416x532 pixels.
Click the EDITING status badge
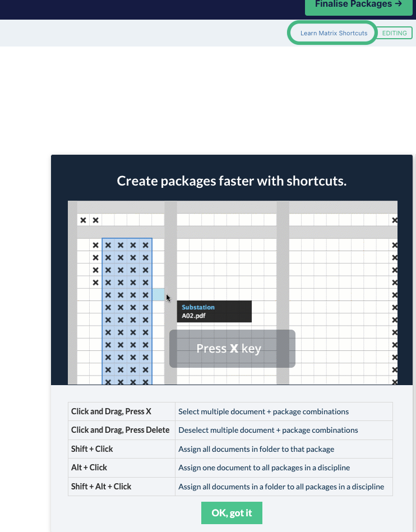click(394, 33)
